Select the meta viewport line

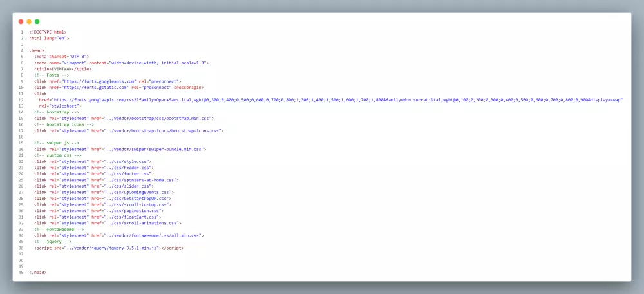click(122, 63)
